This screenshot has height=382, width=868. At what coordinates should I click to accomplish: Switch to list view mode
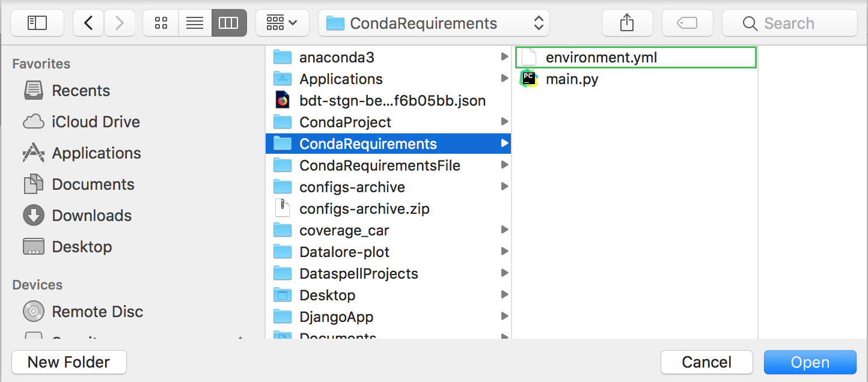click(195, 22)
